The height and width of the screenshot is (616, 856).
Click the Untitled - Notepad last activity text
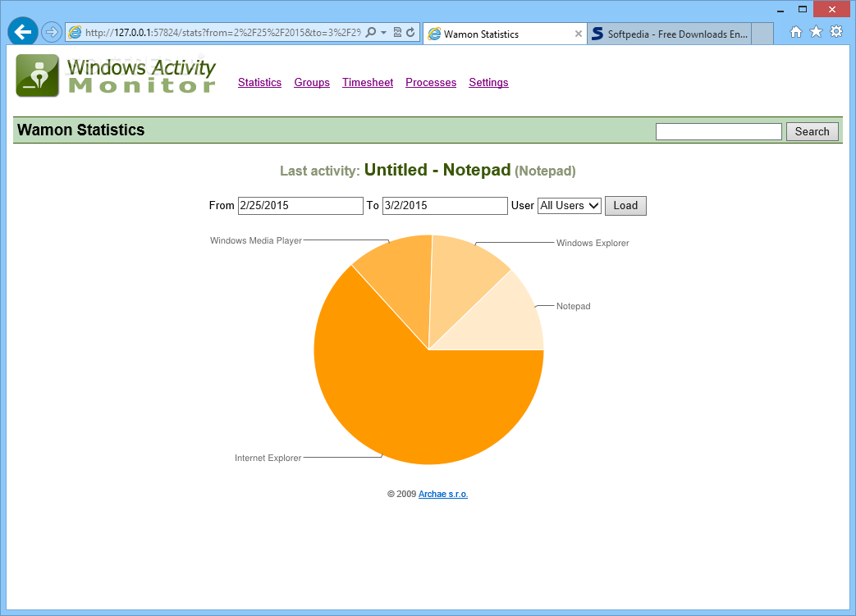point(437,170)
